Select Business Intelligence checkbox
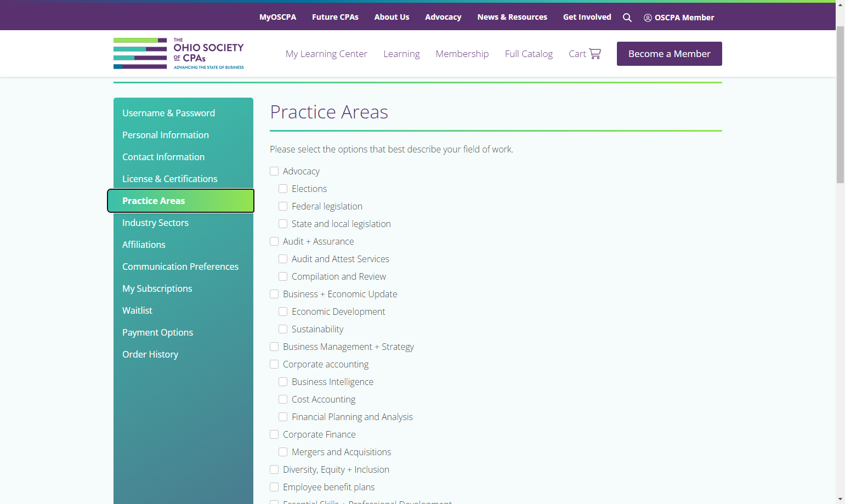 (283, 382)
